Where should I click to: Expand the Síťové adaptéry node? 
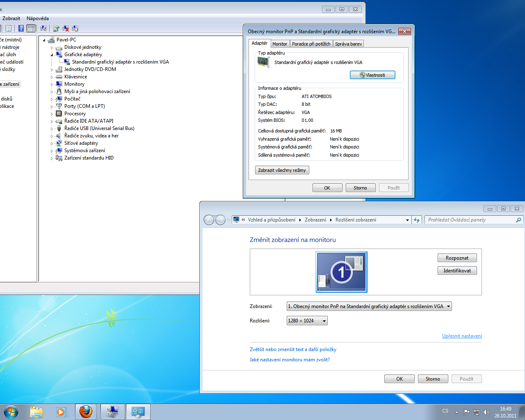52,144
